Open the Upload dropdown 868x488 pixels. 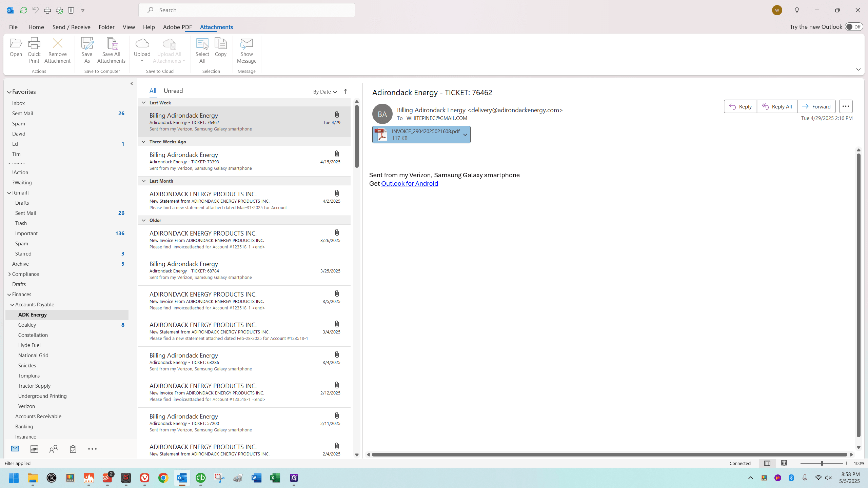(142, 50)
